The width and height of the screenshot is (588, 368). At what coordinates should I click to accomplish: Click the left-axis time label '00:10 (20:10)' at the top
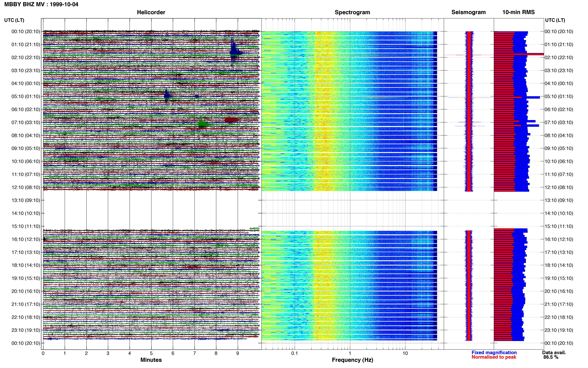point(26,31)
